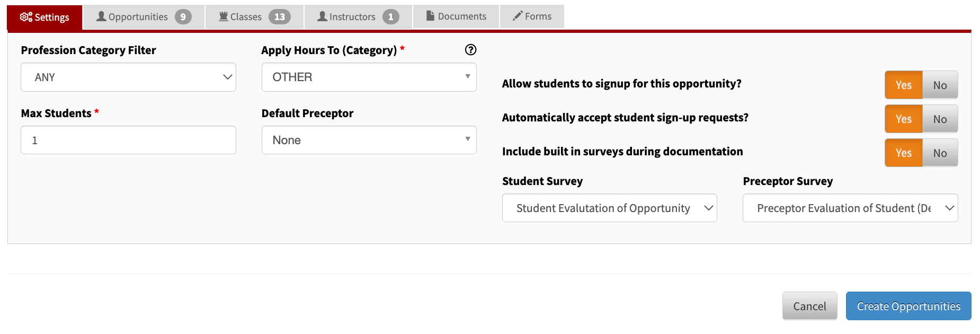The width and height of the screenshot is (980, 334).
Task: Set auto-accept sign-up requests to No
Action: 940,119
